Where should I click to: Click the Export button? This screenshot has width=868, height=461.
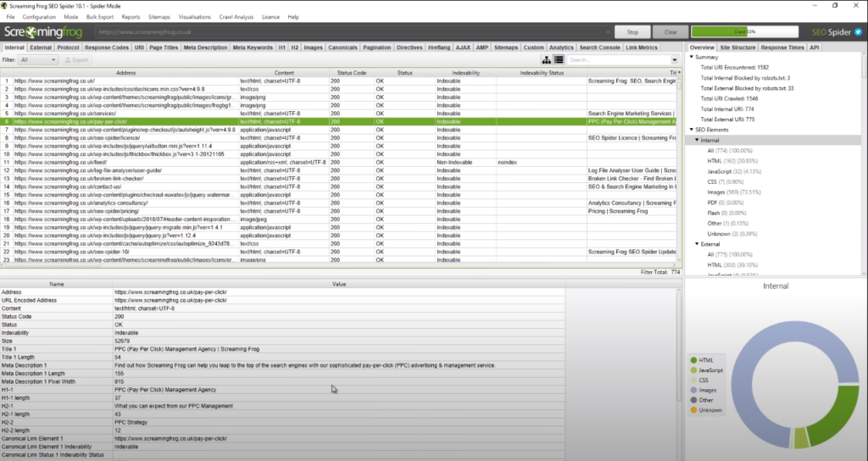pos(77,60)
